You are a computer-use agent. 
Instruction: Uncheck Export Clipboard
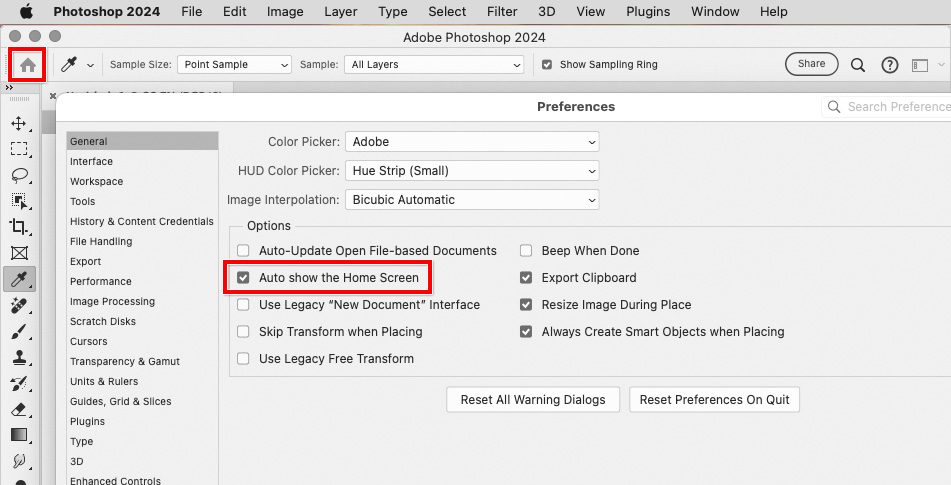pos(526,278)
